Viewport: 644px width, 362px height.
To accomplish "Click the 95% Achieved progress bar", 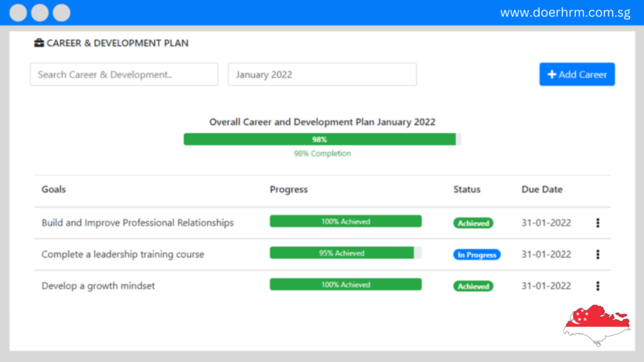I will click(x=345, y=253).
